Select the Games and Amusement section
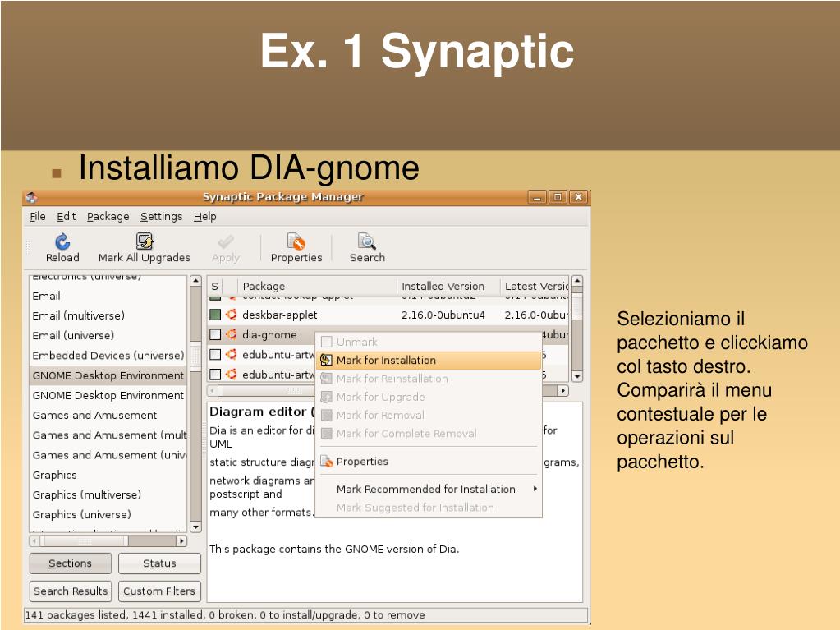Image resolution: width=840 pixels, height=630 pixels. click(108, 415)
